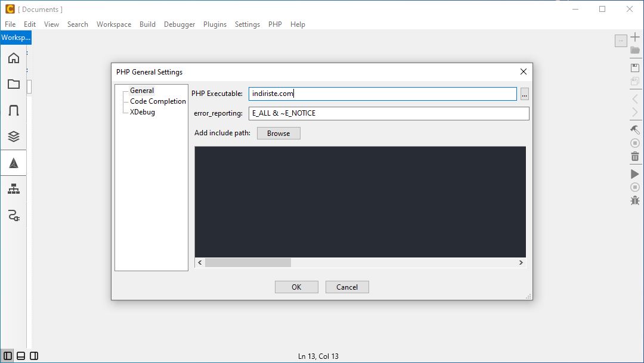Image resolution: width=644 pixels, height=363 pixels.
Task: Select the dark triangle icon in sidebar
Action: 14,163
